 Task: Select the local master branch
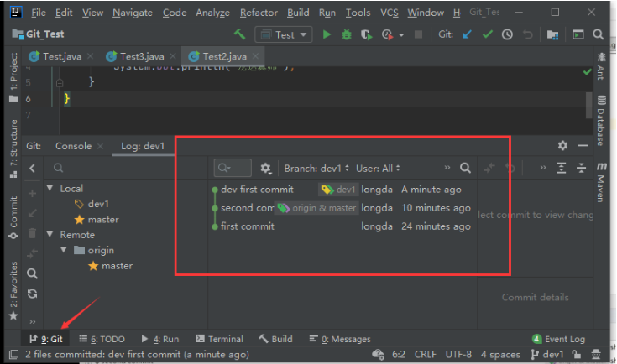click(x=103, y=220)
